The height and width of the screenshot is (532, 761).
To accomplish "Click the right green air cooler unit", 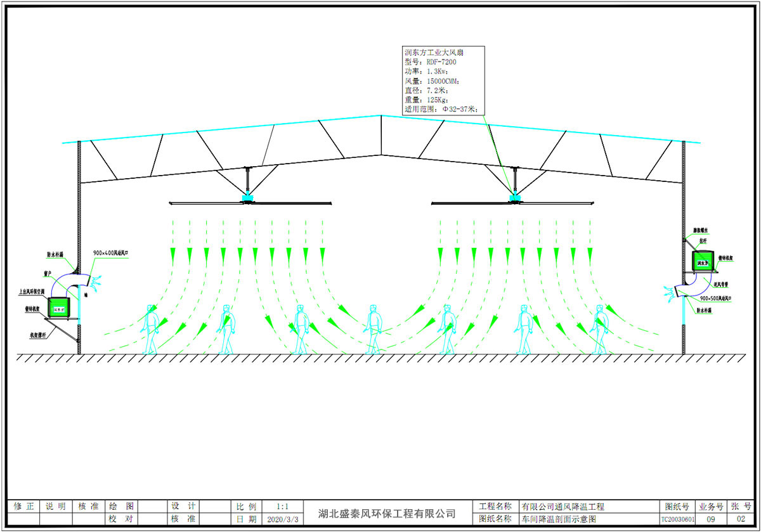I will [702, 261].
